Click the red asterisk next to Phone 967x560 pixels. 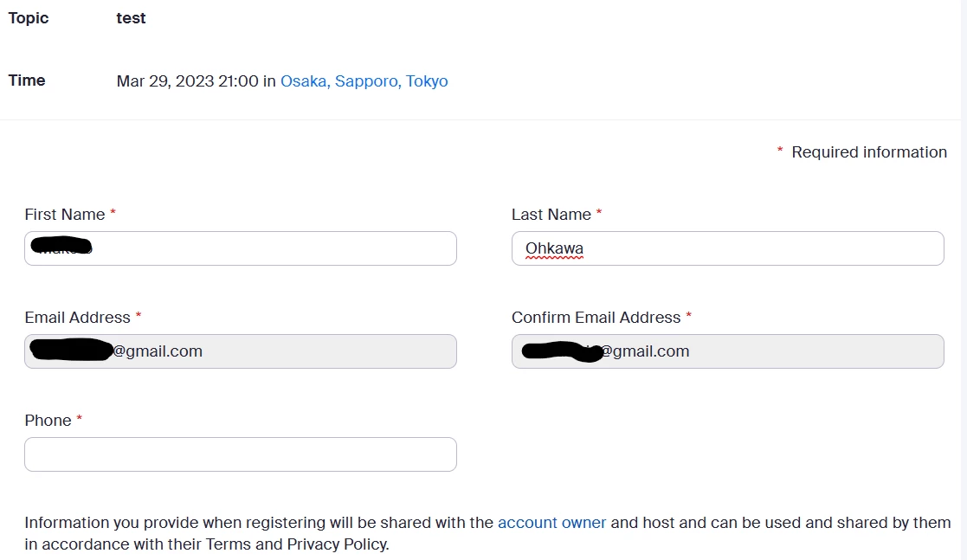79,418
